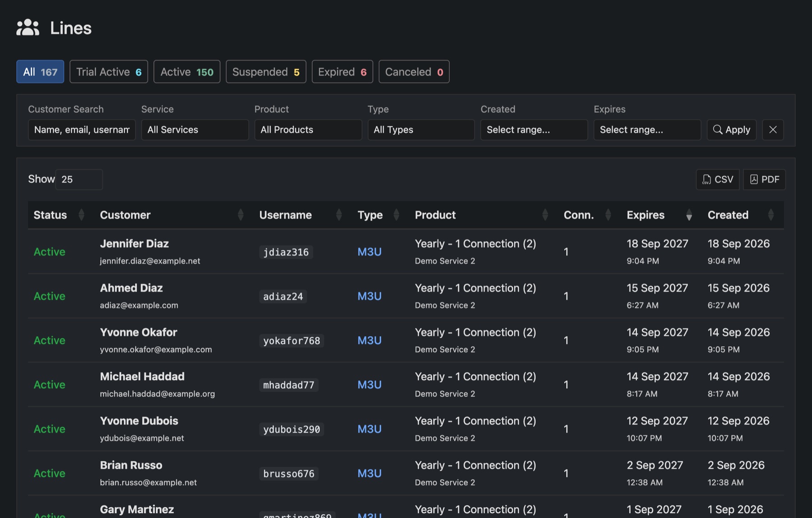Export the table as PDF
The height and width of the screenshot is (518, 812).
765,179
